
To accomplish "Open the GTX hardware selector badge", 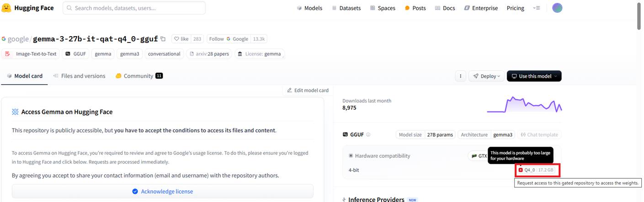I will (478, 156).
